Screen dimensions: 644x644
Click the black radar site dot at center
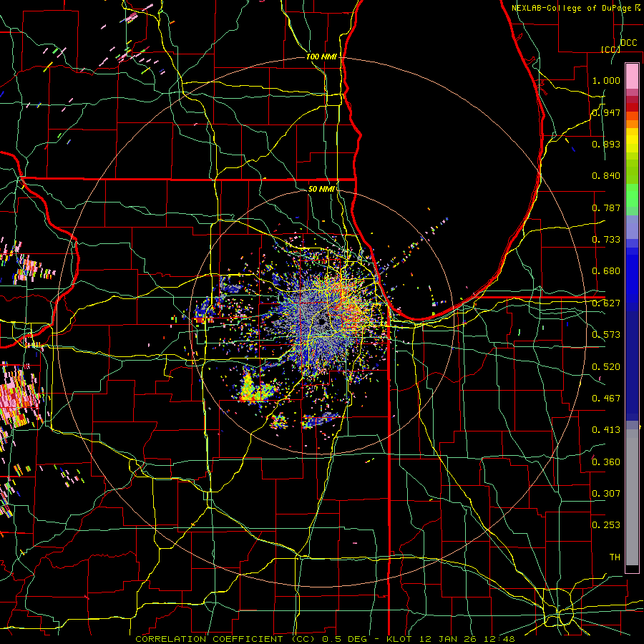[321, 322]
